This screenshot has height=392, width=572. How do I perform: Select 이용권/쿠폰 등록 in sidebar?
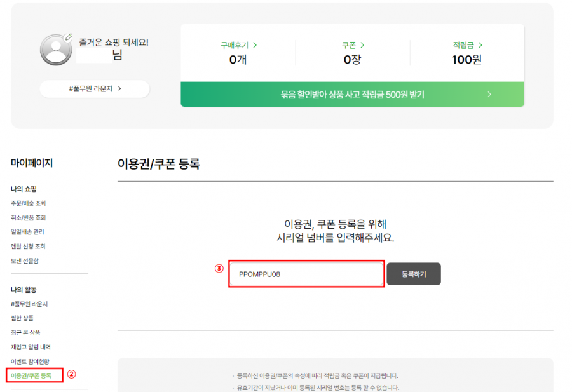(31, 375)
